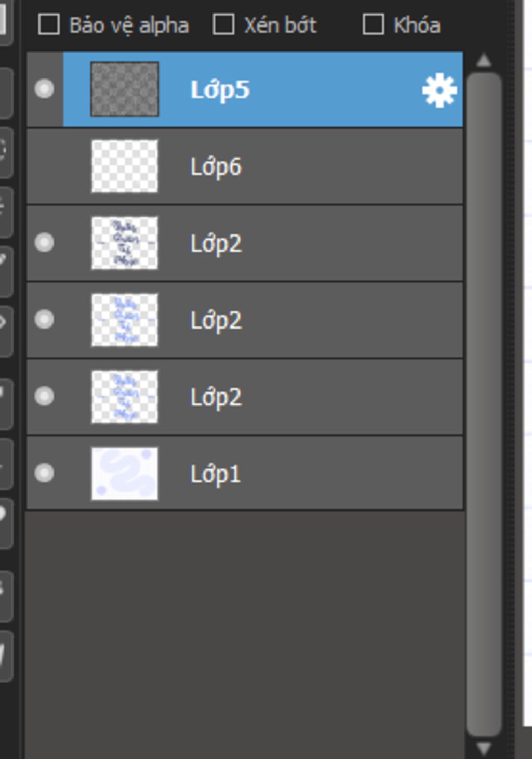This screenshot has width=532, height=759.
Task: Hide the bottom Lớp2 layer
Action: click(44, 396)
